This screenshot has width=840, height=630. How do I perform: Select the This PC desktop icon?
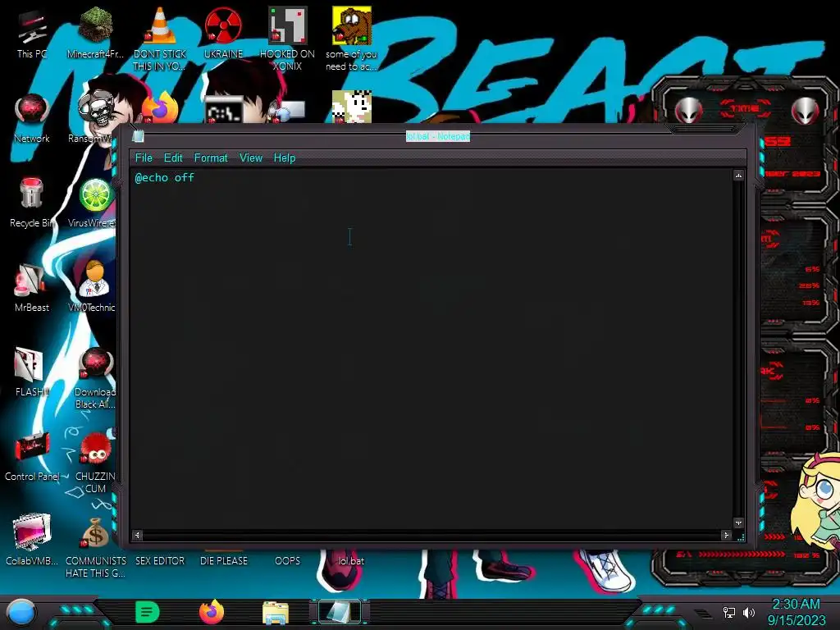32,34
